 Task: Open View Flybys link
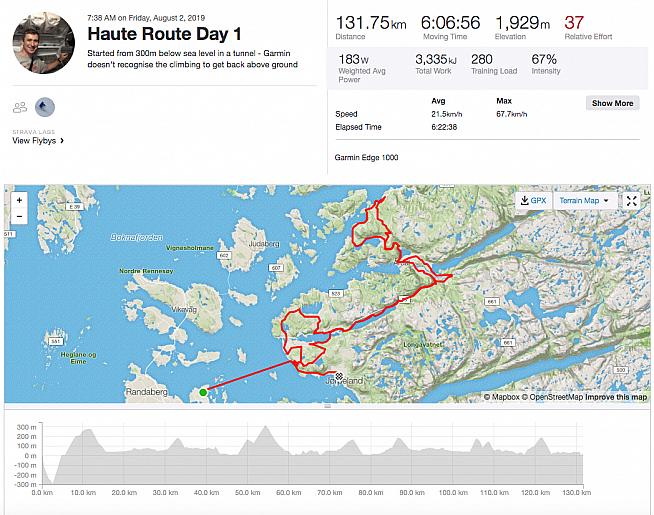click(38, 141)
